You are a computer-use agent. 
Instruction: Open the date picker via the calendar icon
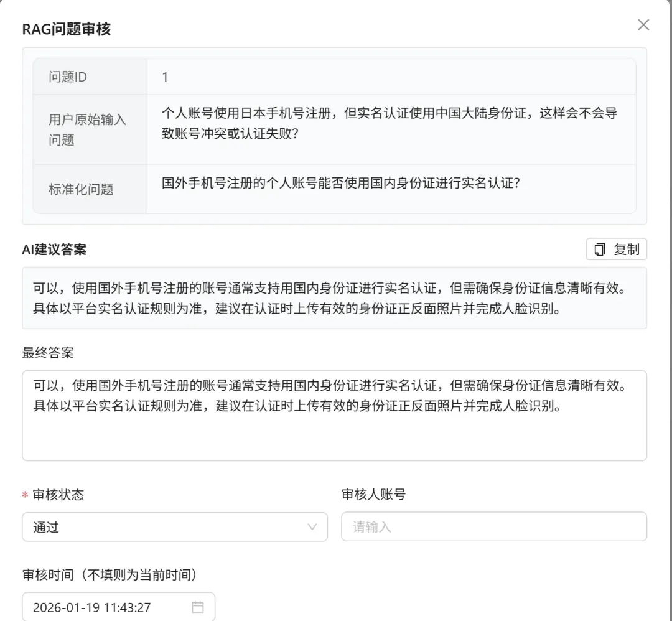[198, 607]
